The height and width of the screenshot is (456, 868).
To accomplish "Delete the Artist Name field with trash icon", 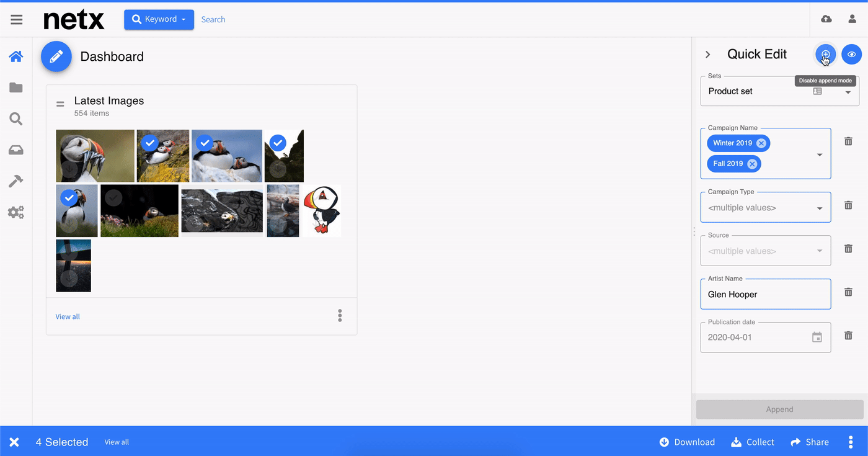I will (x=848, y=292).
